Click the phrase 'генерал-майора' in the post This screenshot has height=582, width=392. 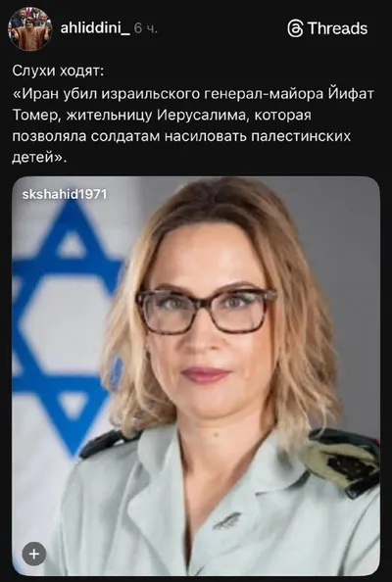pos(265,94)
